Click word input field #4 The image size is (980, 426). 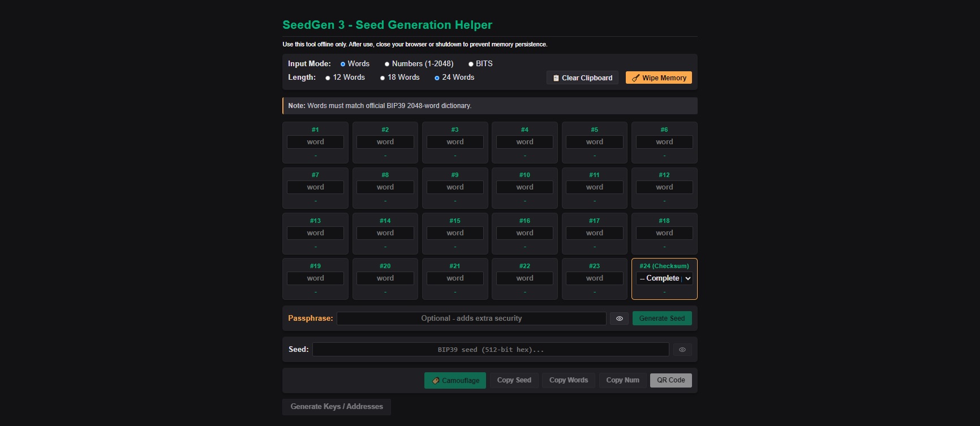click(x=525, y=142)
